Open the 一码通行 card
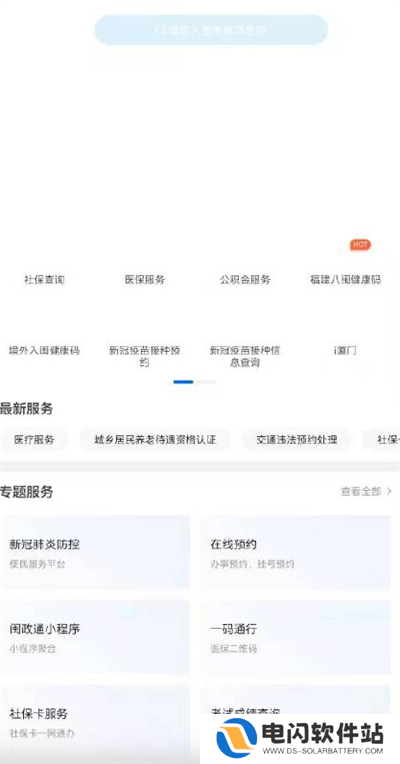Image resolution: width=400 pixels, height=764 pixels. (296, 637)
